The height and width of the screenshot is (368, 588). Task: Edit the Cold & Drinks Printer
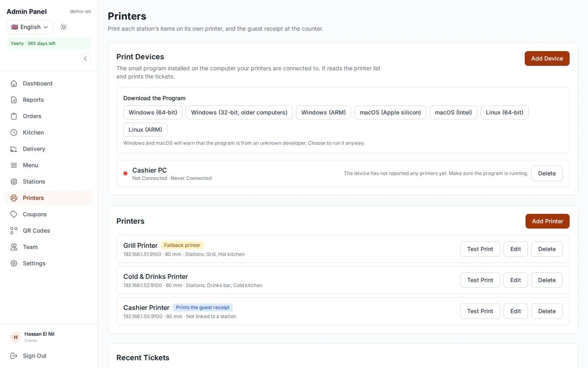click(516, 280)
